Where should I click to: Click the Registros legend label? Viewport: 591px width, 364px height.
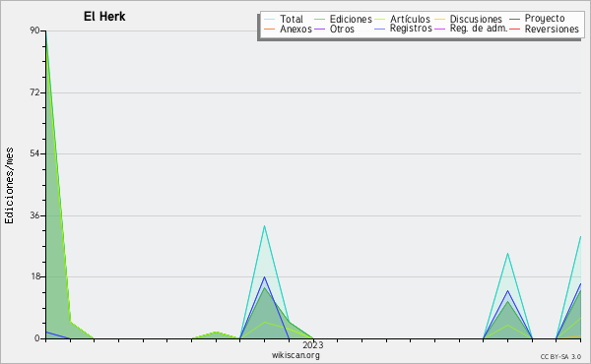tap(411, 29)
